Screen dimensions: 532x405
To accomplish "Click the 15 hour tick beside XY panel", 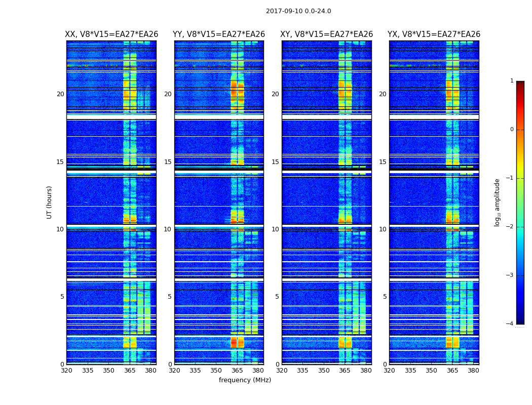I will pyautogui.click(x=276, y=162).
